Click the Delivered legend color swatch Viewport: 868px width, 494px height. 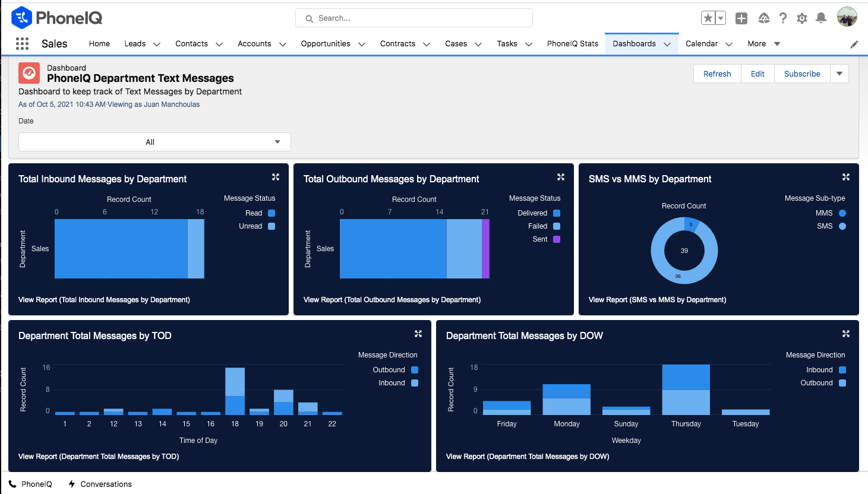click(x=557, y=213)
